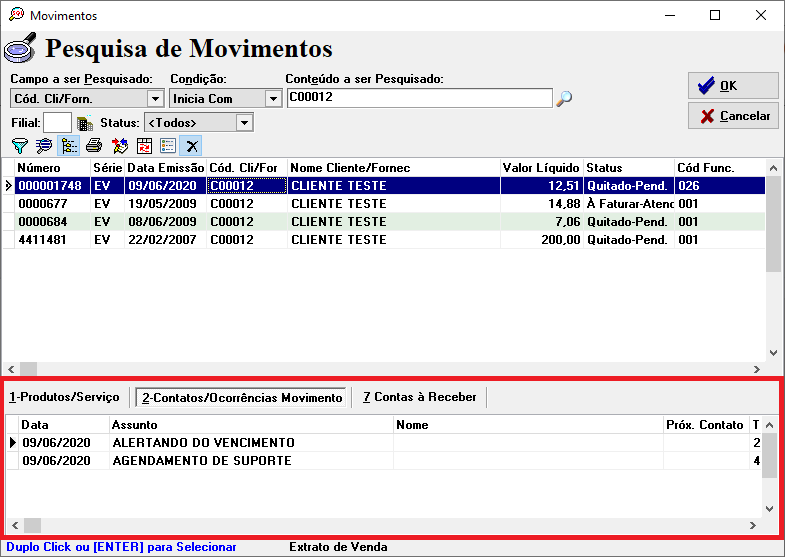The height and width of the screenshot is (557, 785).
Task: Click the Cód Func. column header
Action: [x=720, y=168]
